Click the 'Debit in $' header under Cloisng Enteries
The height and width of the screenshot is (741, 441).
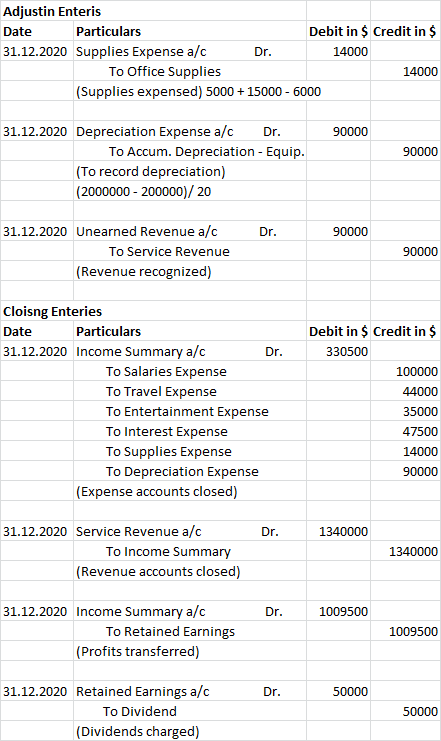tap(338, 331)
